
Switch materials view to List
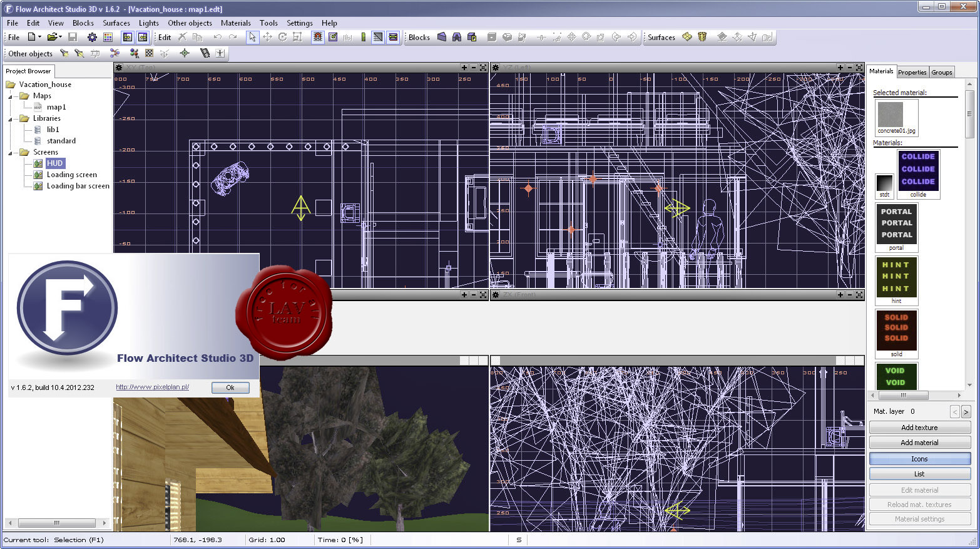(919, 474)
